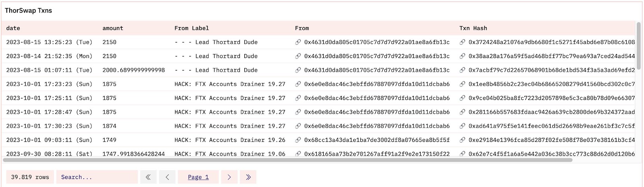Click link icon next to hash 0x38aa28a1
Image resolution: width=644 pixels, height=187 pixels.
[462, 56]
